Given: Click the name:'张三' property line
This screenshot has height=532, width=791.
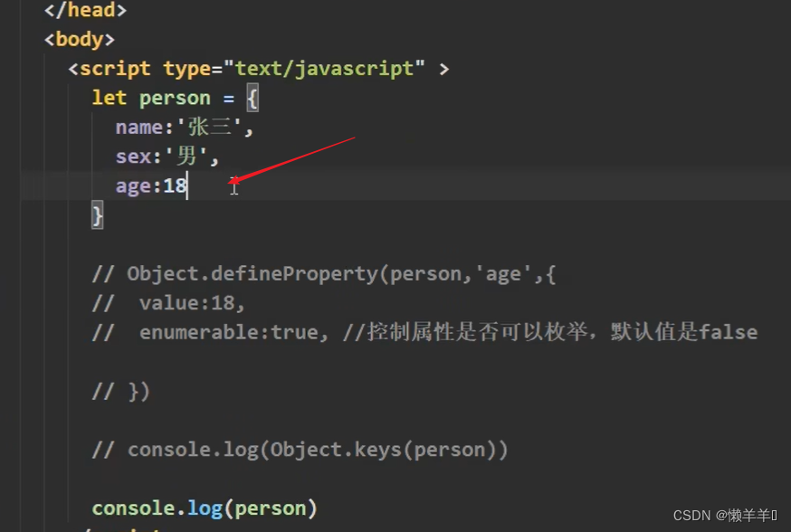Looking at the screenshot, I should (184, 127).
